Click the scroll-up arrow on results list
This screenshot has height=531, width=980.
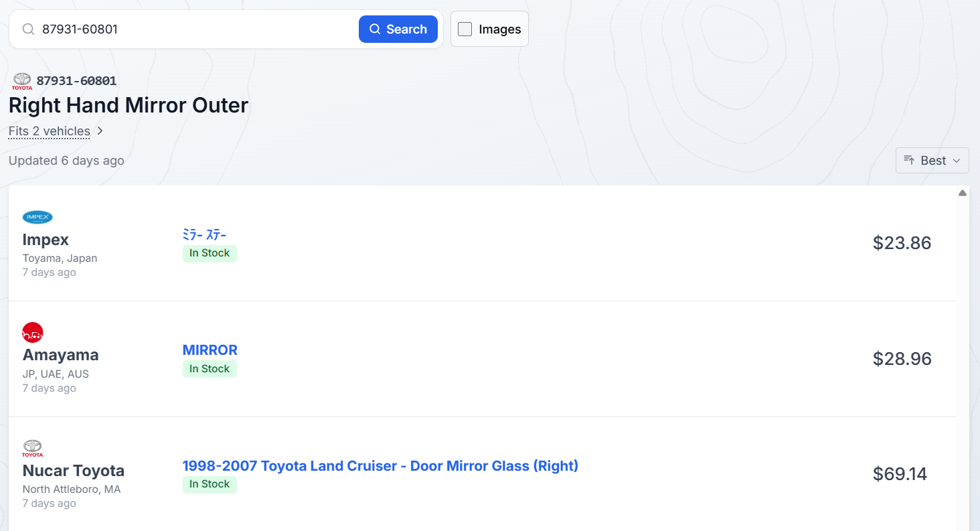(963, 193)
